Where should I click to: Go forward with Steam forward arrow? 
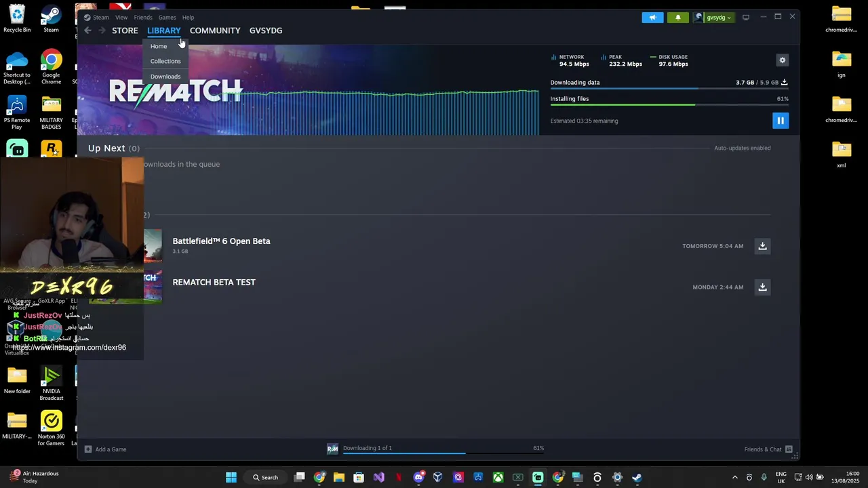pyautogui.click(x=102, y=30)
